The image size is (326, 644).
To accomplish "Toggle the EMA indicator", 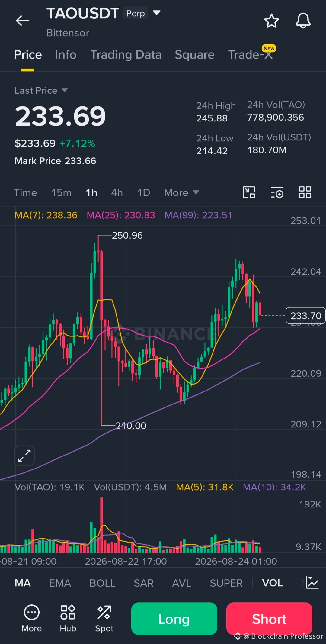I will [60, 583].
